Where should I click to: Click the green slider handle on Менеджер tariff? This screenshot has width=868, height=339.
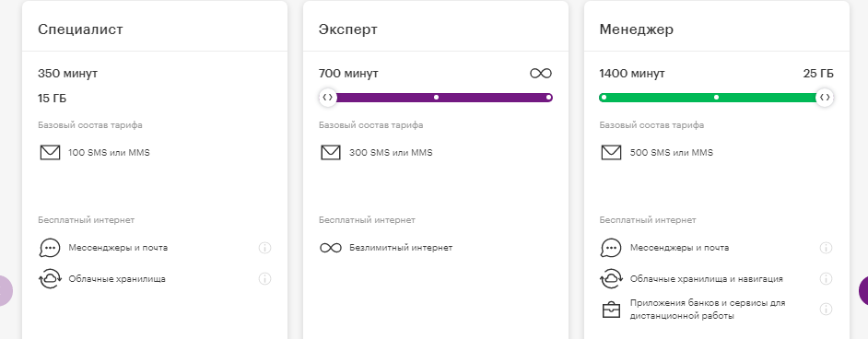pos(825,98)
